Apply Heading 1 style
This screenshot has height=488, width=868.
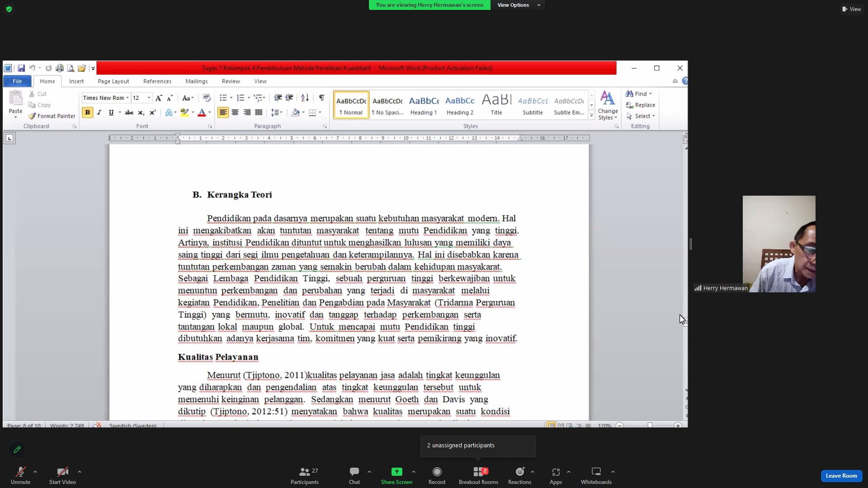click(x=424, y=105)
